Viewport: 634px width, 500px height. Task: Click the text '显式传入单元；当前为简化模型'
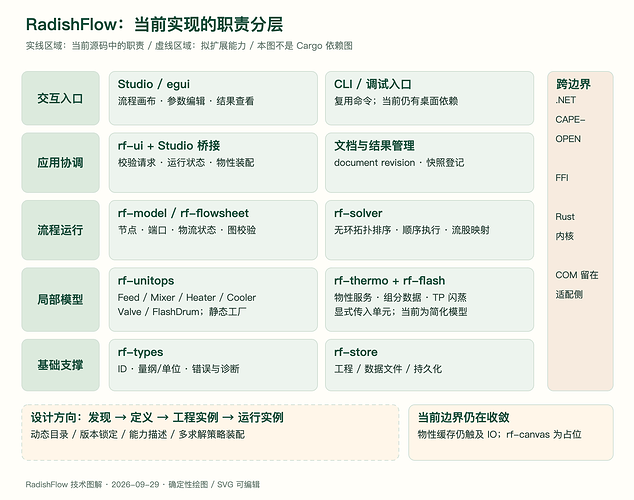pyautogui.click(x=401, y=312)
